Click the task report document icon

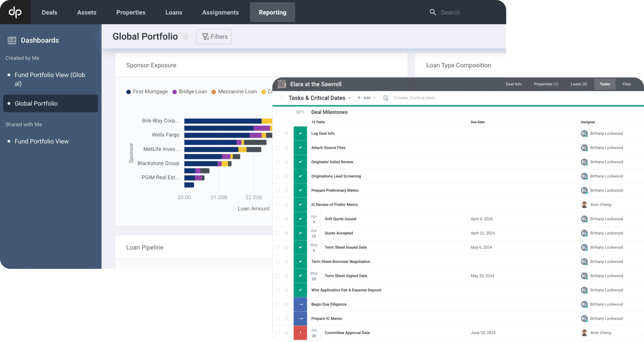(x=386, y=98)
